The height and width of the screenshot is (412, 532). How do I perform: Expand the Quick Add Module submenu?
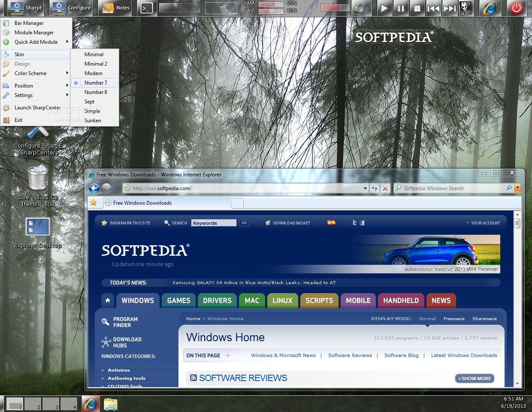pos(36,42)
